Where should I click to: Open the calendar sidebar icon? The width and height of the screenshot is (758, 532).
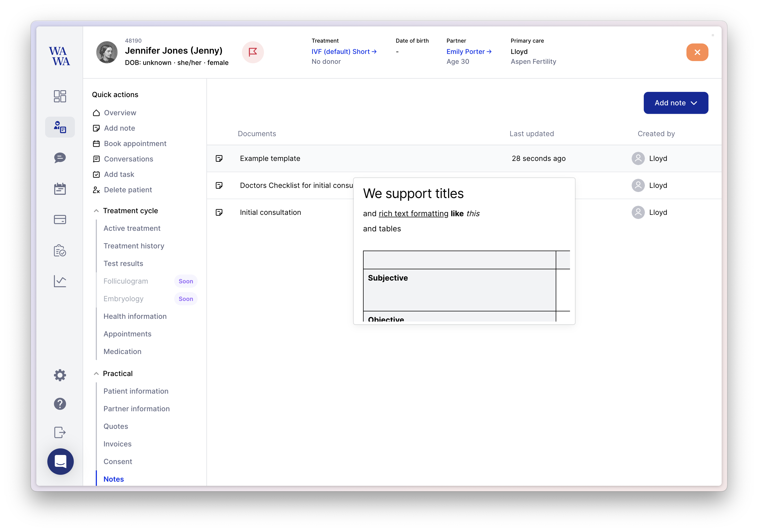(60, 189)
